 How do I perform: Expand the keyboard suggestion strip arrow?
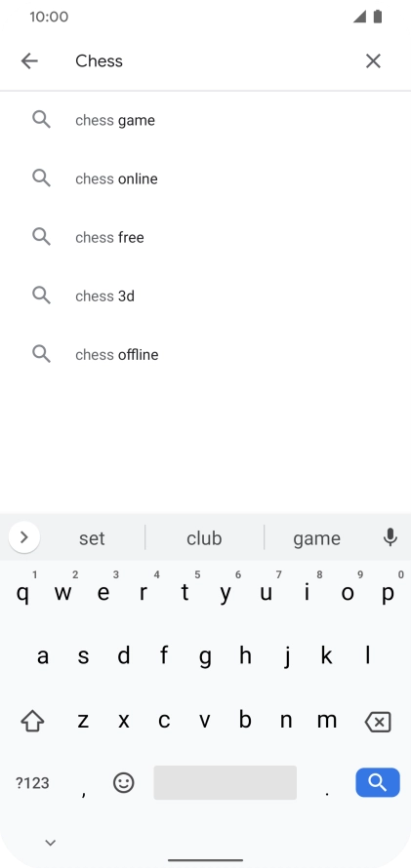pos(23,537)
